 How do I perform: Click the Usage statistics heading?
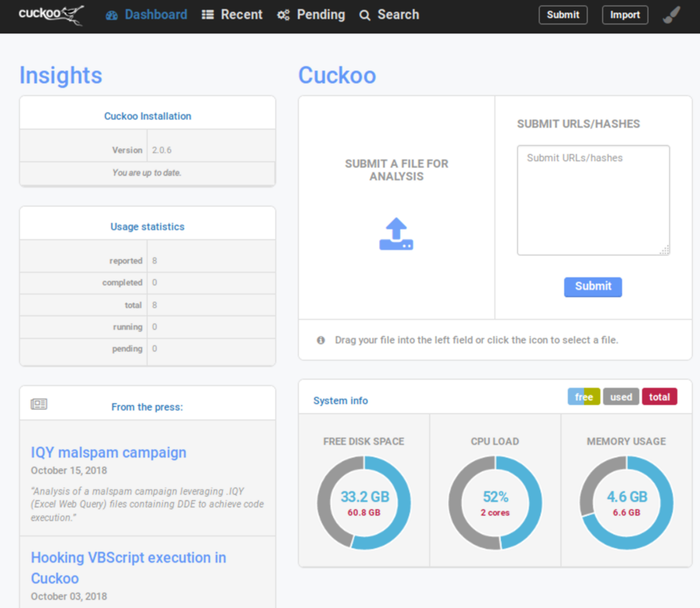[x=148, y=227]
